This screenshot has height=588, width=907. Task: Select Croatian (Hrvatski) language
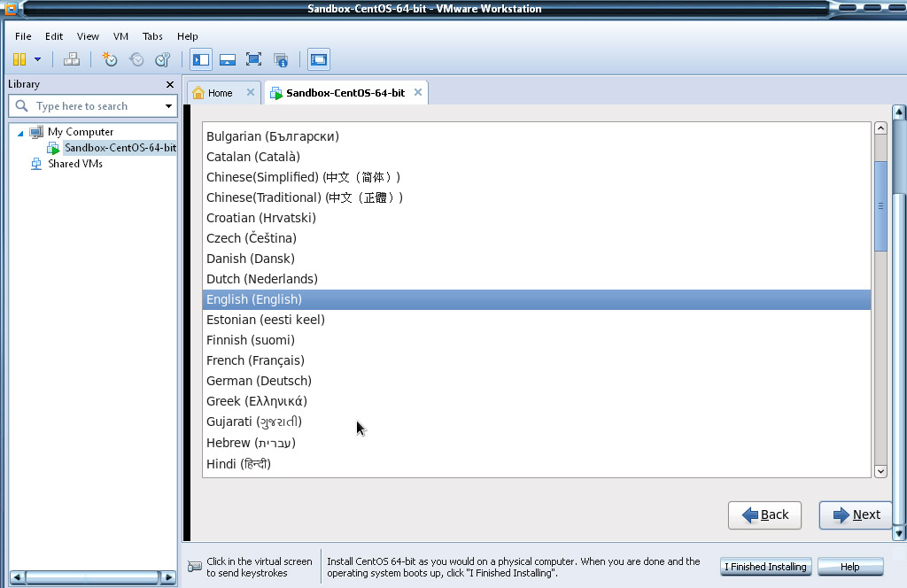pos(536,218)
